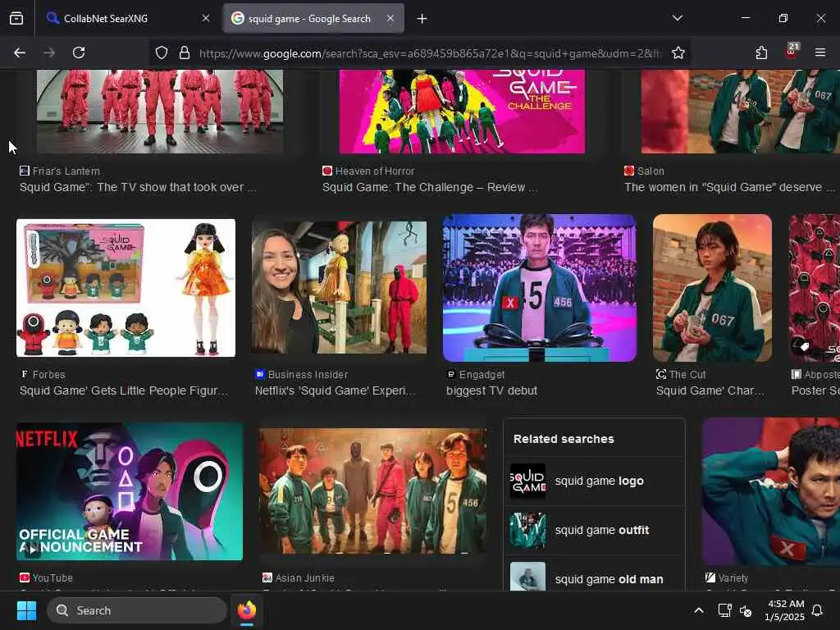Click the Variety source label
The image size is (840, 630).
733,578
